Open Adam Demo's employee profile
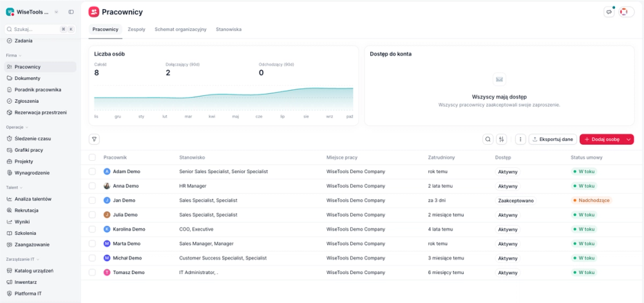The width and height of the screenshot is (644, 303). pyautogui.click(x=126, y=171)
